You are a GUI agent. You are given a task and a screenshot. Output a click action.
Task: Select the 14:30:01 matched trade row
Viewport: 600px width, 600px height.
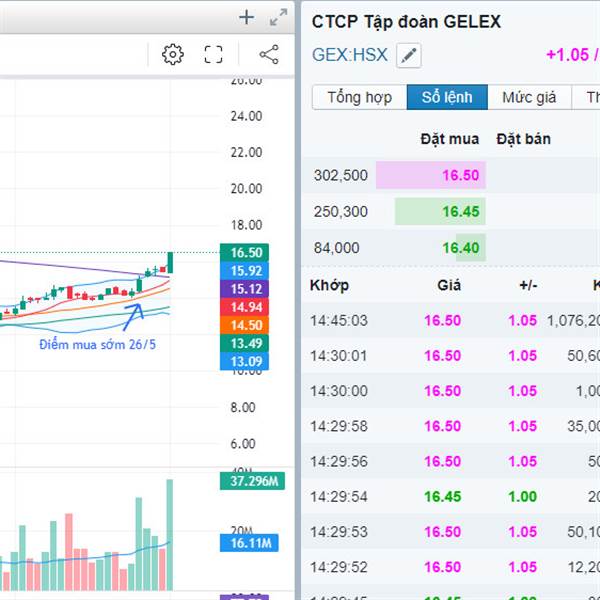point(451,355)
